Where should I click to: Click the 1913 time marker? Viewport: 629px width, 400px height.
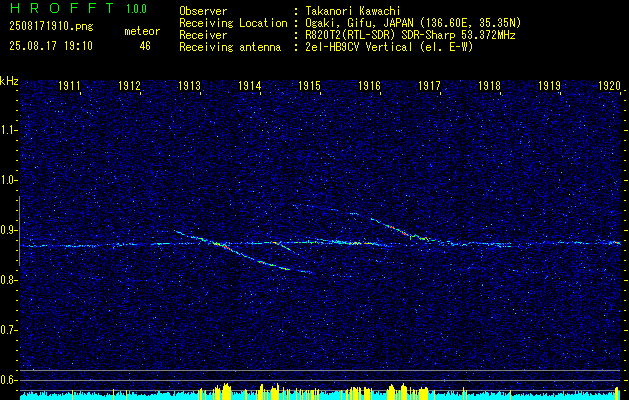point(189,85)
